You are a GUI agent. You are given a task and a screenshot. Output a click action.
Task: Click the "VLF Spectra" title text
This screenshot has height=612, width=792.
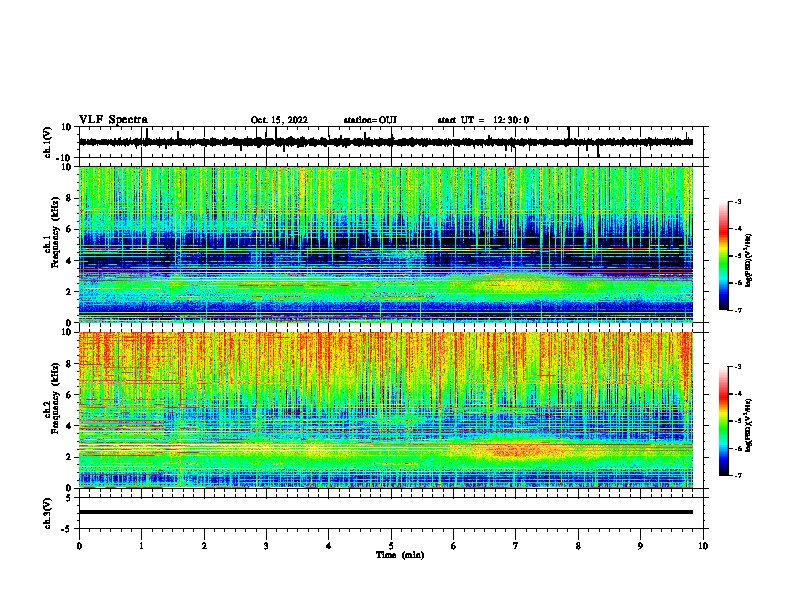tap(113, 120)
